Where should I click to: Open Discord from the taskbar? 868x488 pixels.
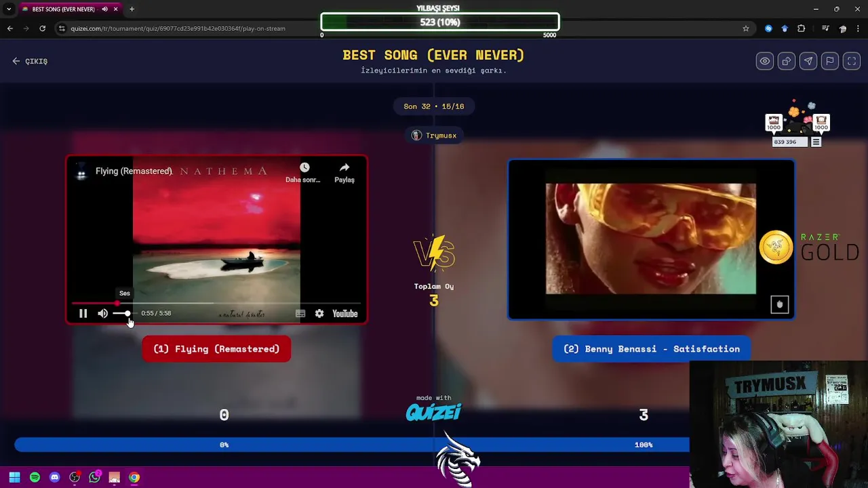(x=54, y=477)
